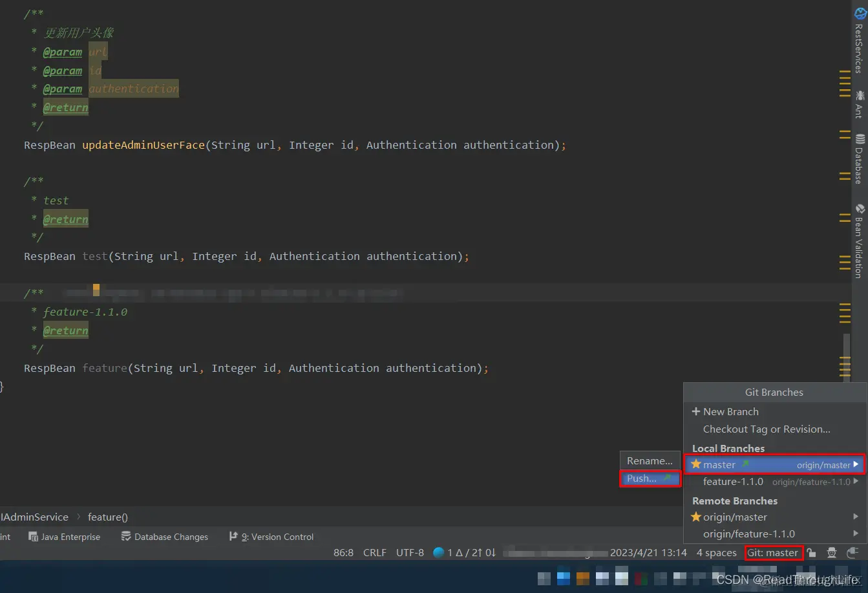Click the updateAdminUserFace method name

tap(143, 145)
